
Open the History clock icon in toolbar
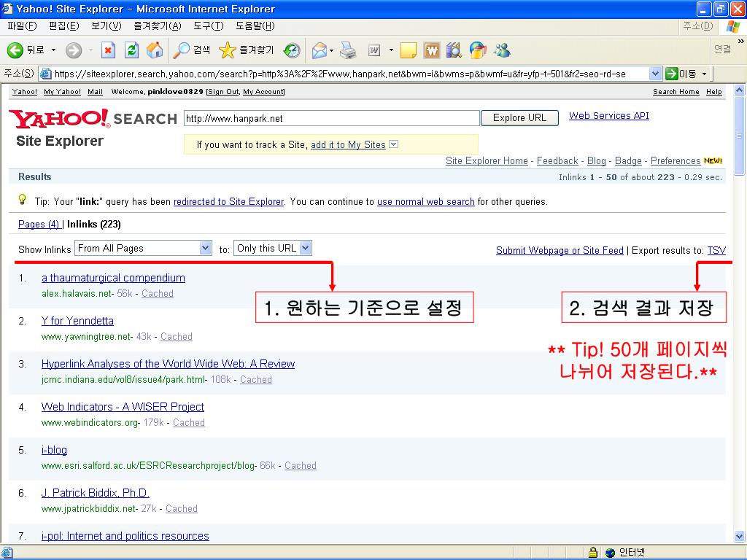292,50
